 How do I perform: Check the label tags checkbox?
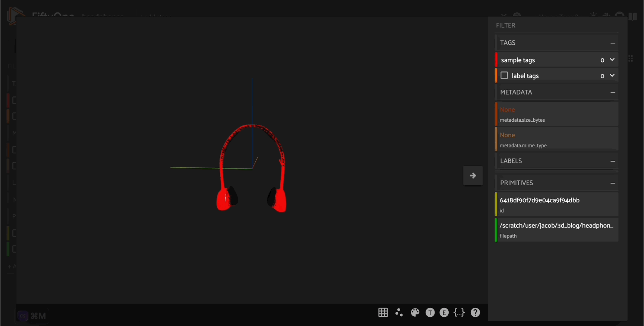[x=504, y=76]
